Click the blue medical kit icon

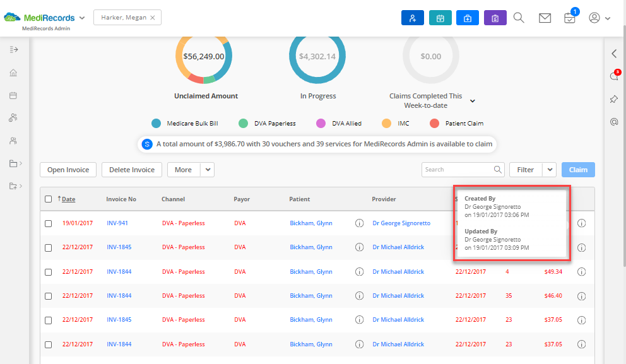(x=468, y=18)
